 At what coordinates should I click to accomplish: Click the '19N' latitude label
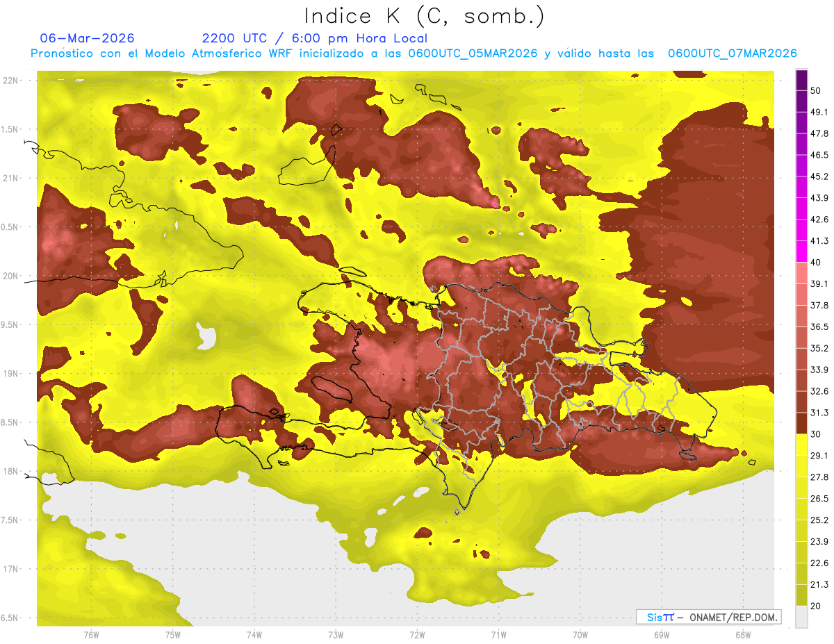pos(12,374)
